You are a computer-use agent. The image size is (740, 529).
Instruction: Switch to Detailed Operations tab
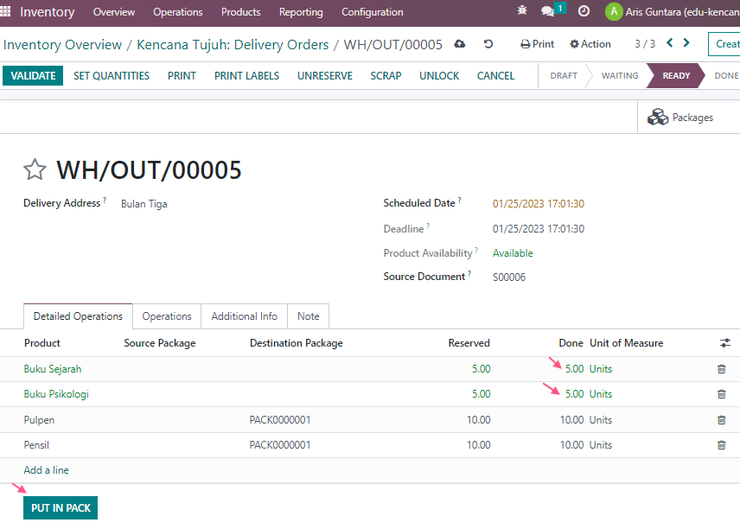click(x=78, y=316)
